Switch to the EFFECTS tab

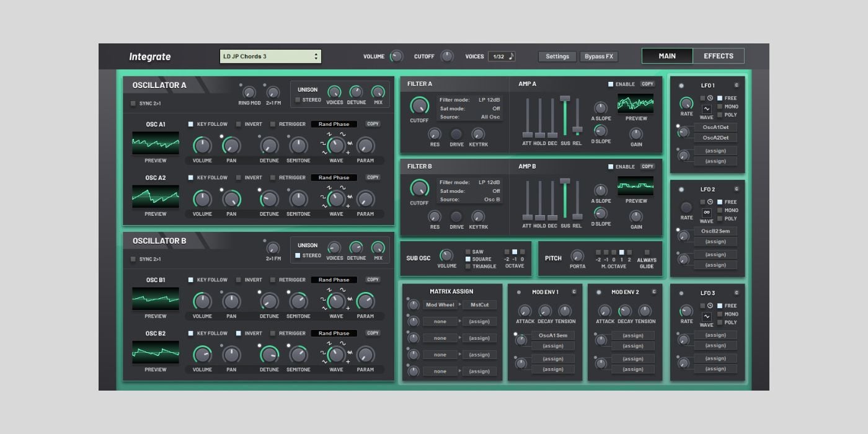tap(718, 56)
